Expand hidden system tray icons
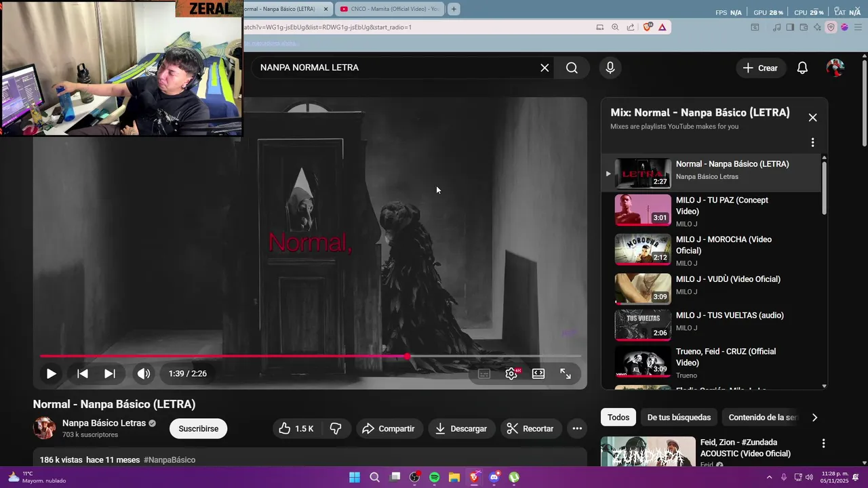Viewport: 868px width, 488px height. [x=769, y=477]
